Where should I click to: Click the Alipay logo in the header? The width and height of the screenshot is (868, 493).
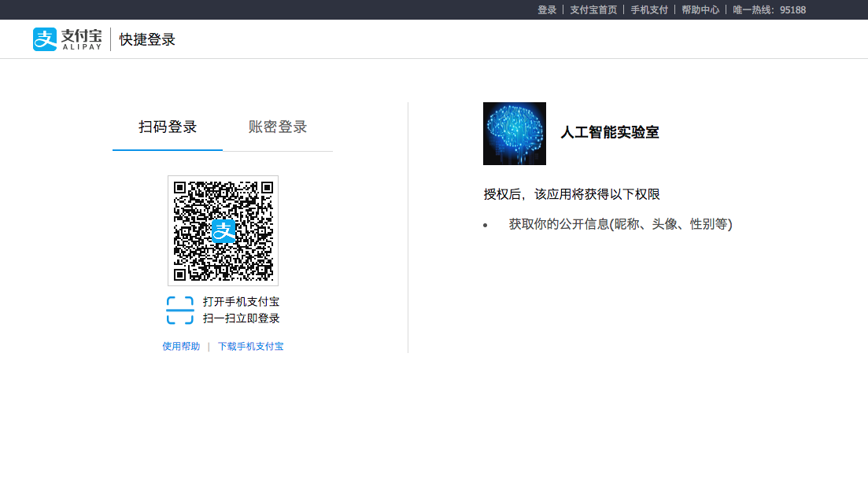pos(67,39)
